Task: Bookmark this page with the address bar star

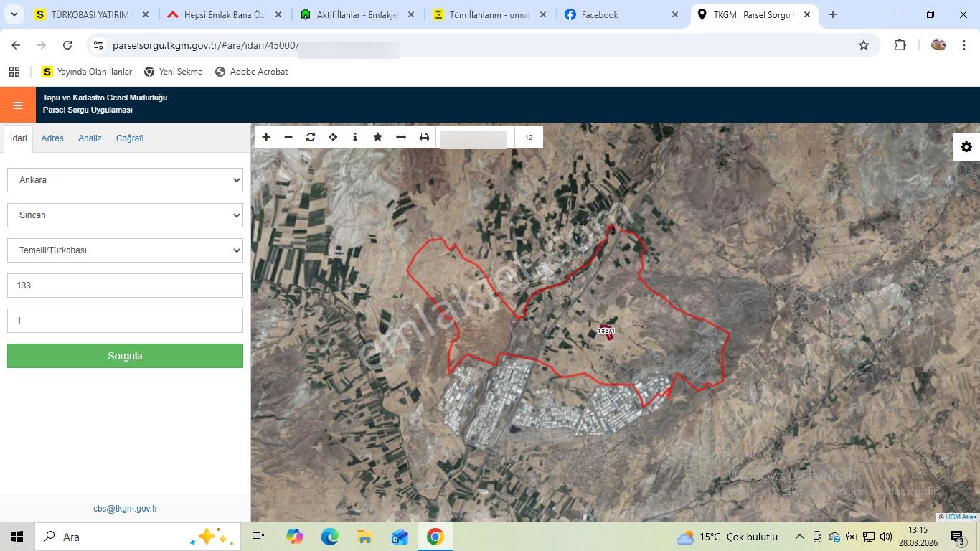Action: (x=864, y=45)
